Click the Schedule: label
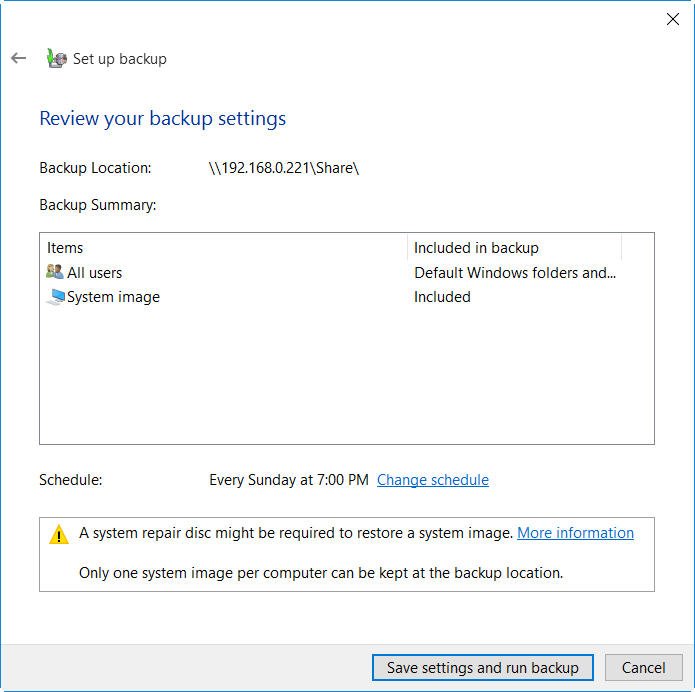The image size is (695, 692). click(x=70, y=480)
